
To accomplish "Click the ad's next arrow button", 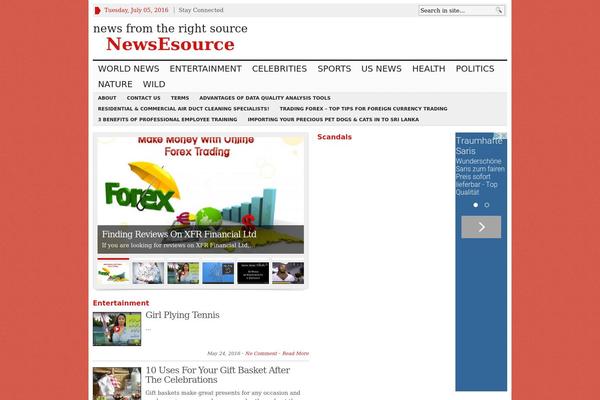I will point(481,227).
